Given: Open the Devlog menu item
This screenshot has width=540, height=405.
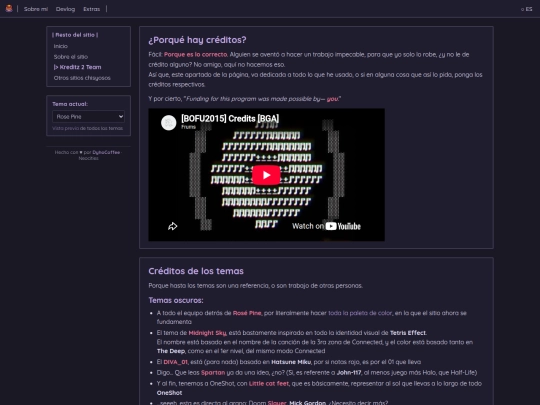Looking at the screenshot, I should [65, 9].
